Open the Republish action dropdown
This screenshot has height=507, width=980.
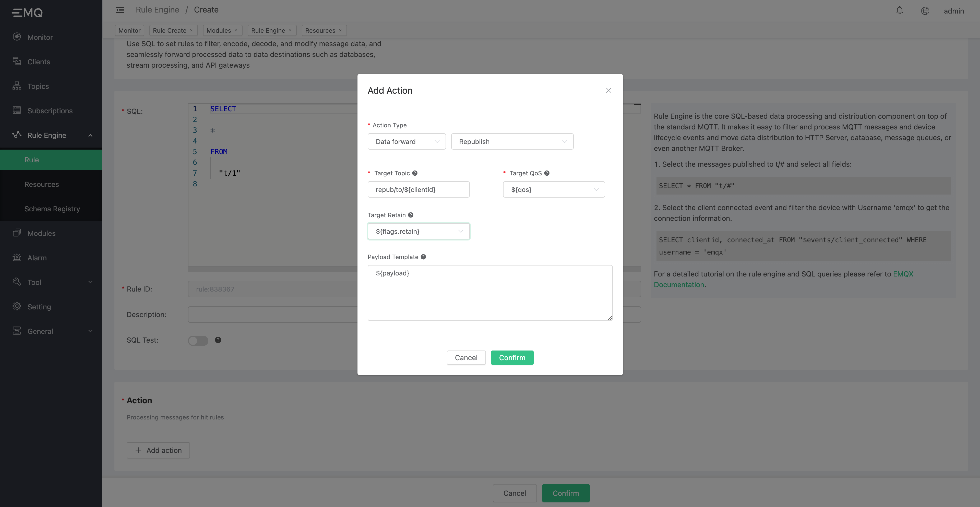click(512, 141)
